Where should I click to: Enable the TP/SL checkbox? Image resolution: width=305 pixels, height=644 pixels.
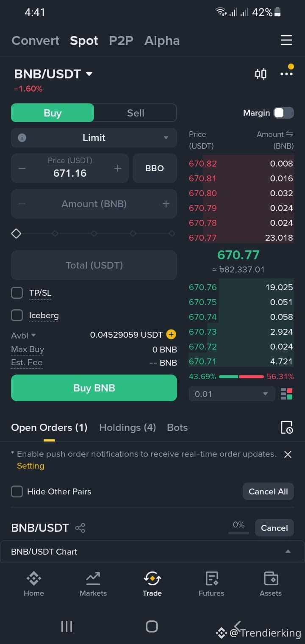tap(17, 293)
